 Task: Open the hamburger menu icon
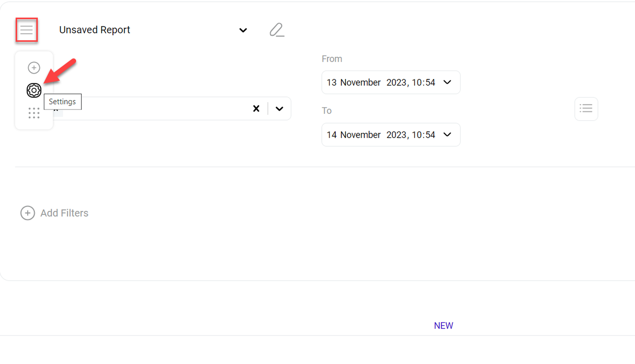[27, 30]
